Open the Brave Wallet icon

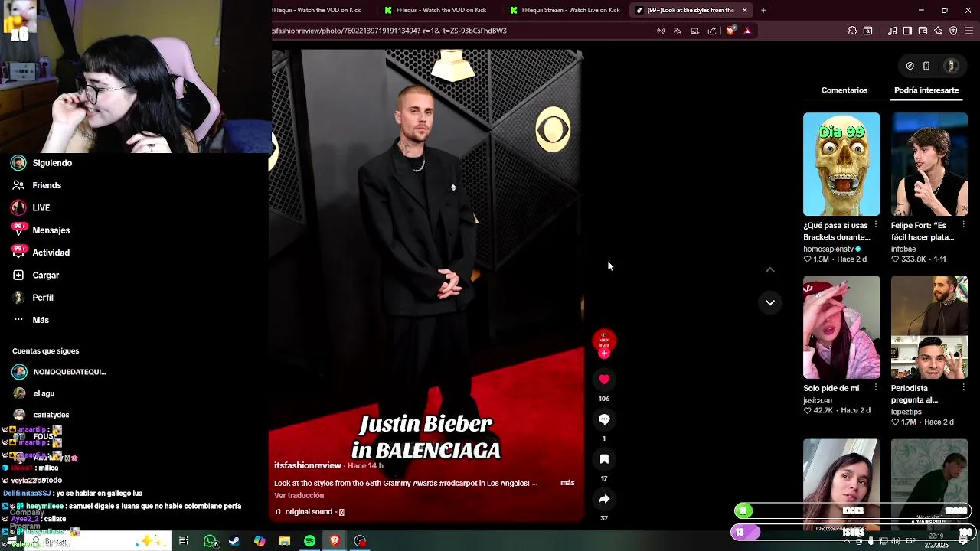[923, 31]
